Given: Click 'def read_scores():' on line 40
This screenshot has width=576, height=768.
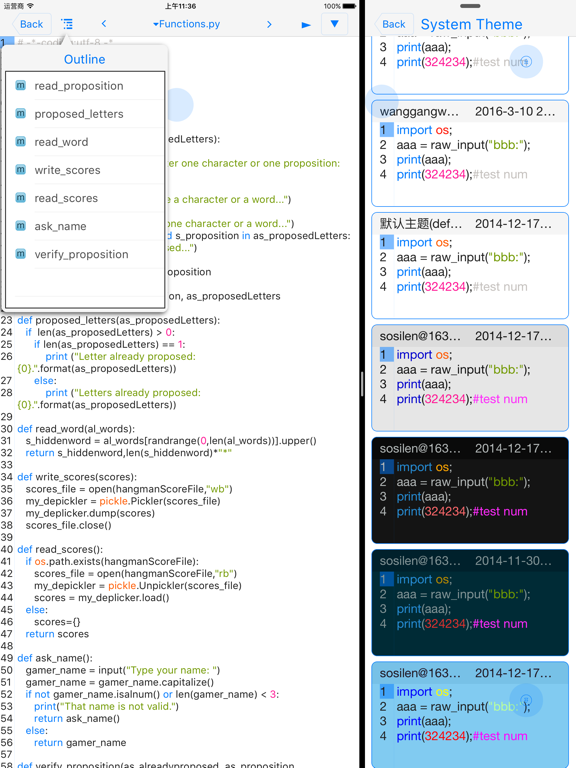Looking at the screenshot, I should 60,550.
